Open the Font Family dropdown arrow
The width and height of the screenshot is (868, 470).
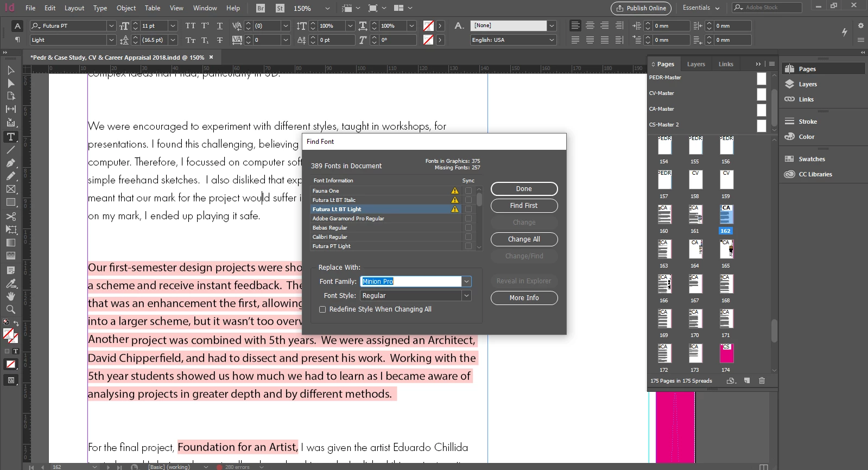click(466, 281)
